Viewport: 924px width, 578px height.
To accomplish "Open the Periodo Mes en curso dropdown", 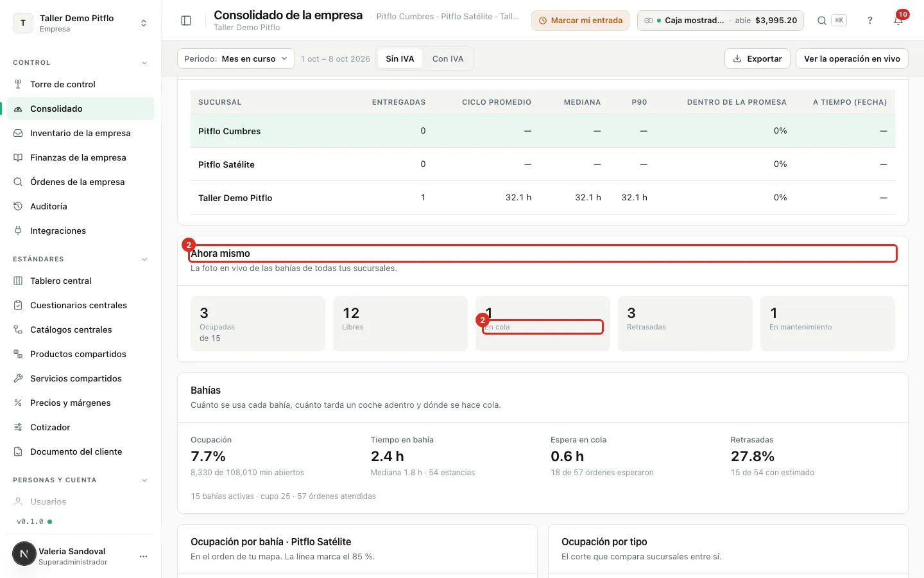I will tap(236, 58).
